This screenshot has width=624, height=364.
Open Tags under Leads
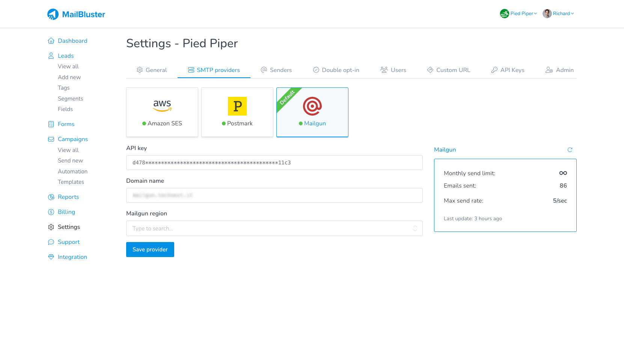(x=64, y=88)
